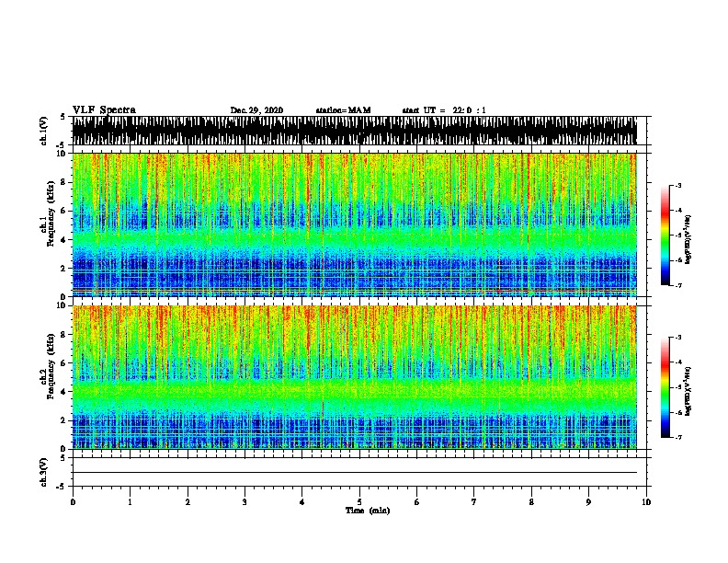Click the time axis tick label "4"

(302, 502)
